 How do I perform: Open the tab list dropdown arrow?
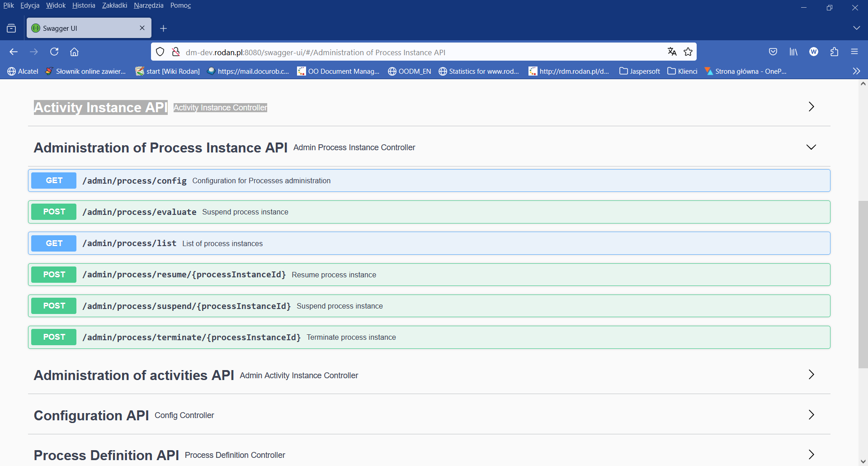click(x=857, y=28)
